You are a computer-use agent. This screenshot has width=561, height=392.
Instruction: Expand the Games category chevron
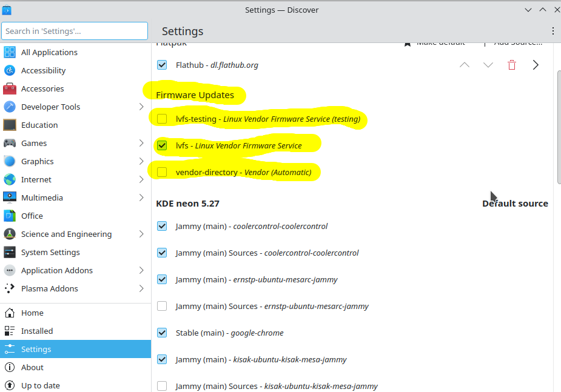(141, 144)
